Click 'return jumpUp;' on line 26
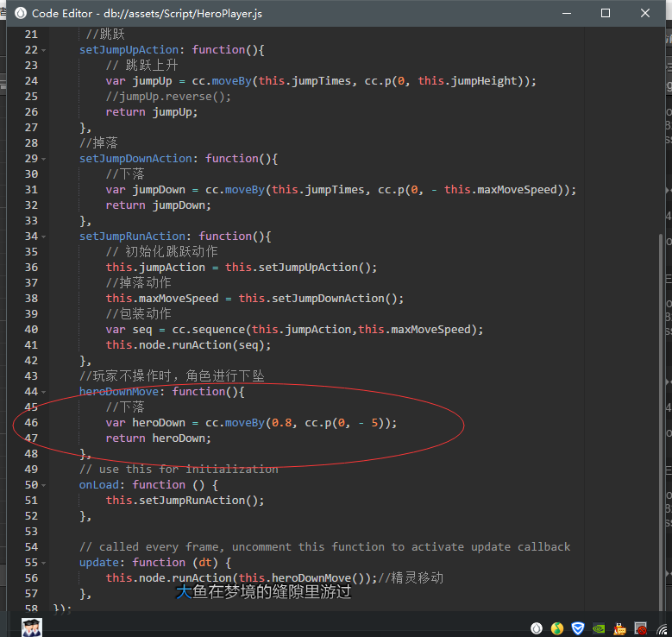Screen dimensions: 672x637 (152, 112)
